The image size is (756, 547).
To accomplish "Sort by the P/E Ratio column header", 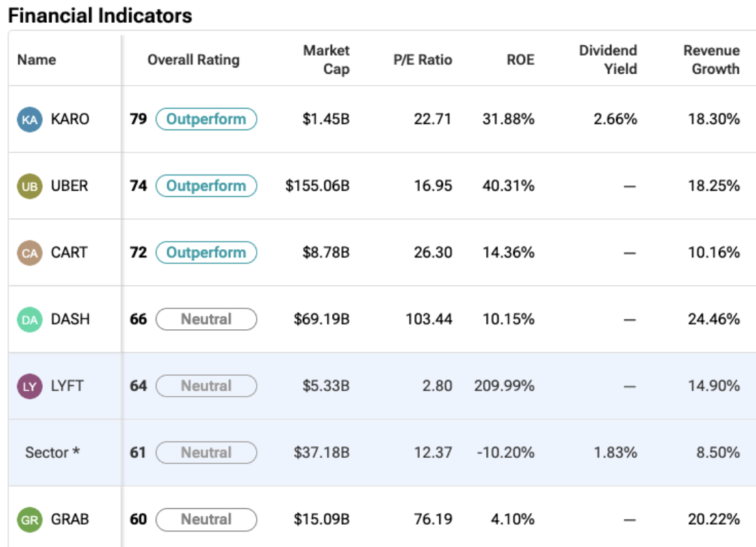I will coord(422,59).
